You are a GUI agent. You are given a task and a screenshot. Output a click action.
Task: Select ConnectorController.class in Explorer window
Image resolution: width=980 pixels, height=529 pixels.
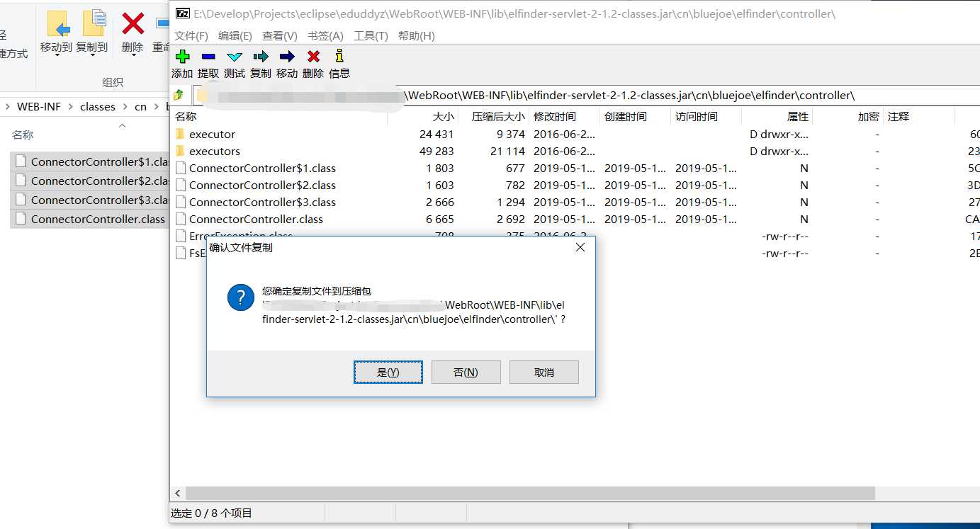point(90,219)
